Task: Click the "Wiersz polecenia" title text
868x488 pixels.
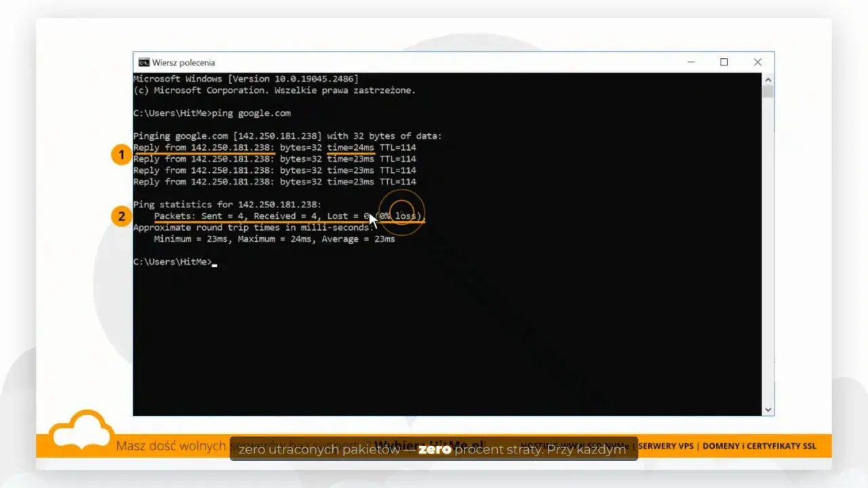Action: (184, 62)
